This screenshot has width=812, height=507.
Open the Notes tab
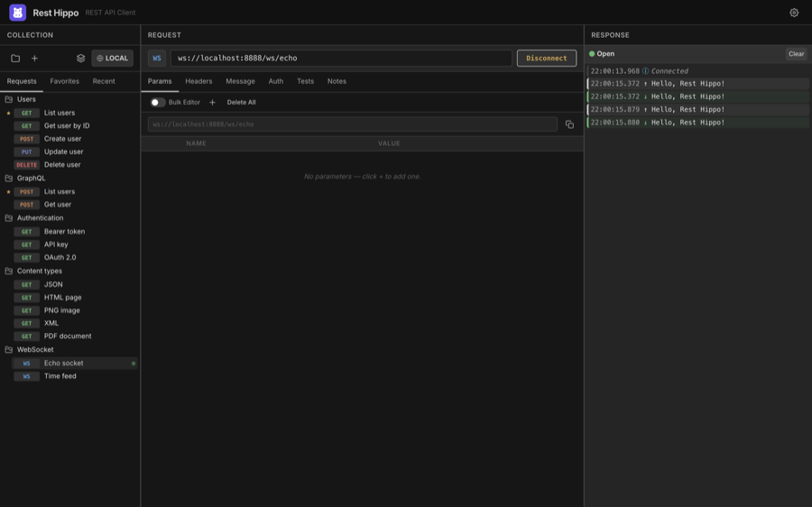[337, 81]
